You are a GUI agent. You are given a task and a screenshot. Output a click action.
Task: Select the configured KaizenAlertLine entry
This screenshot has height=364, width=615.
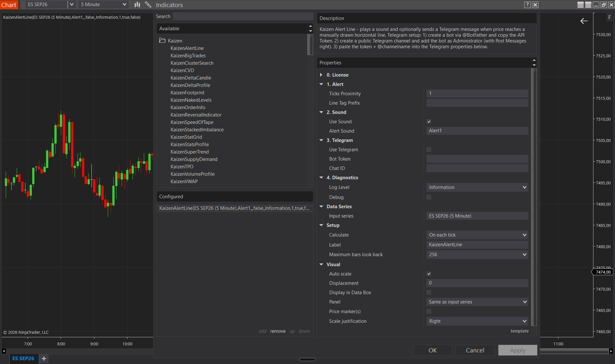coord(234,208)
